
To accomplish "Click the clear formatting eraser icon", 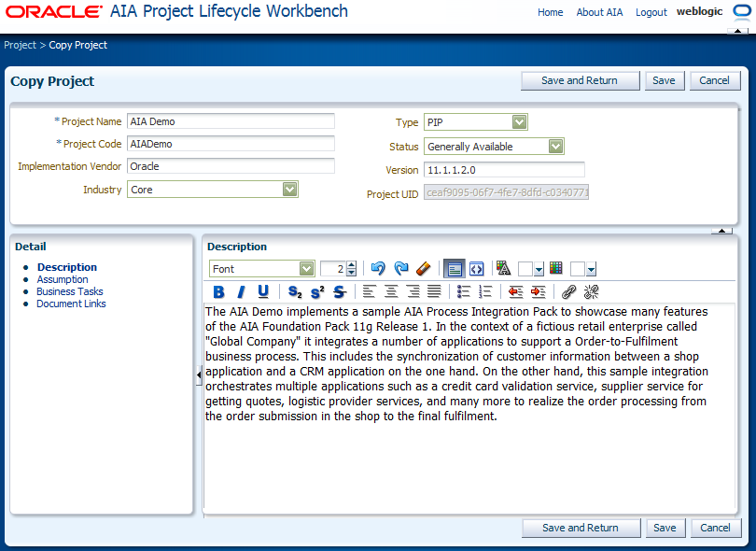I will (423, 268).
